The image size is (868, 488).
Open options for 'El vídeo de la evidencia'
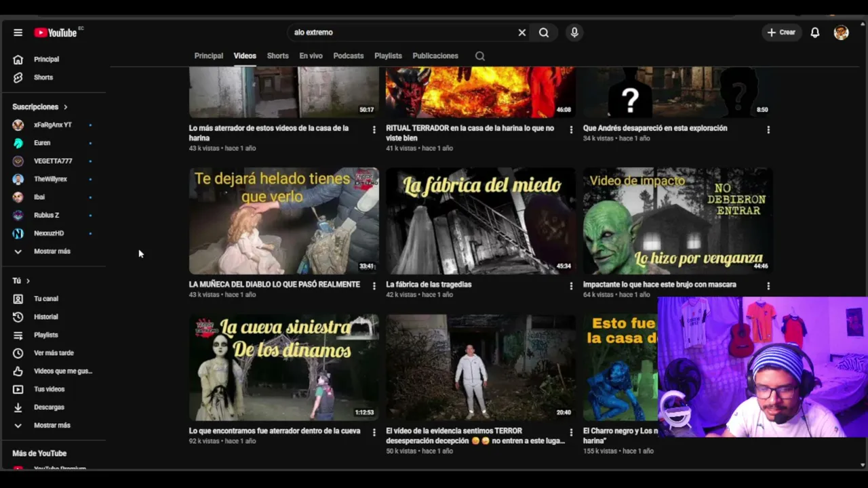[571, 432]
